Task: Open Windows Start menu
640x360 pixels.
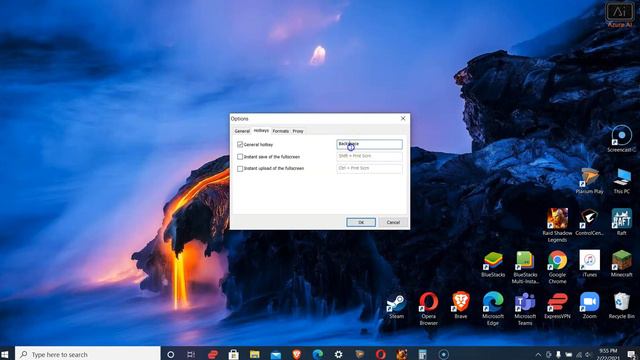Action: (5, 354)
